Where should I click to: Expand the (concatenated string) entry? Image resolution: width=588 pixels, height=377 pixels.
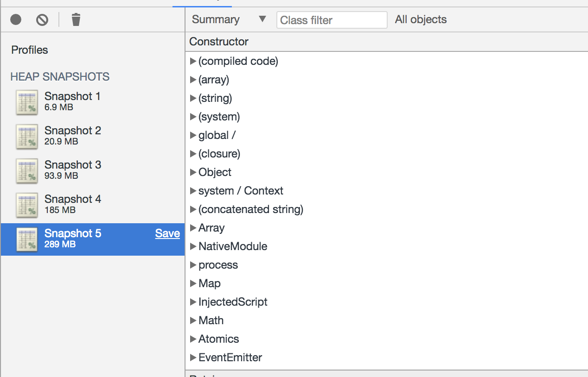[193, 209]
